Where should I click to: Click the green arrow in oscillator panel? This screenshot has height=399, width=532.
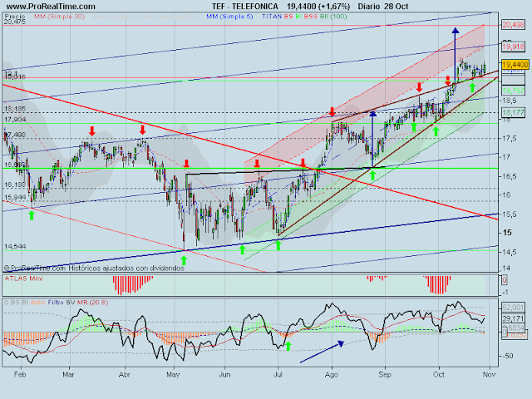pyautogui.click(x=288, y=346)
